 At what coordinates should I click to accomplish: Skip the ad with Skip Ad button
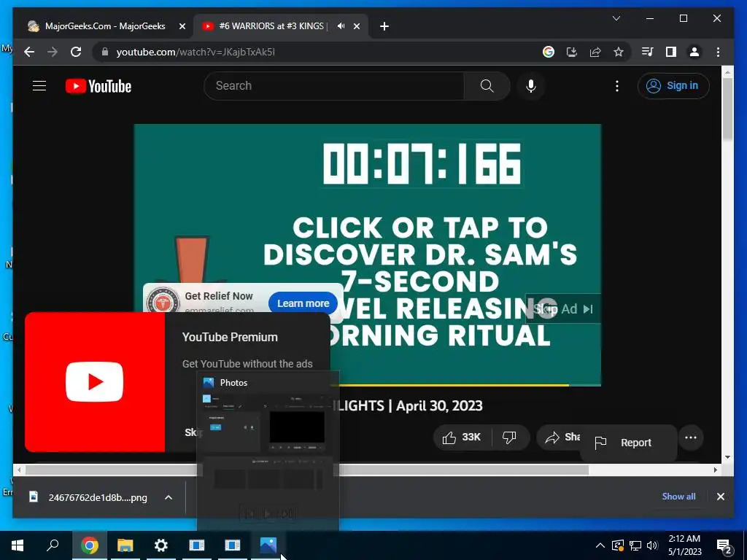click(562, 308)
